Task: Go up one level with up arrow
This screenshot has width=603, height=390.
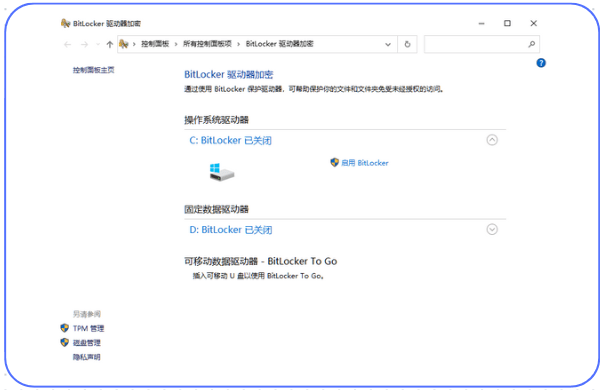Action: coord(110,45)
